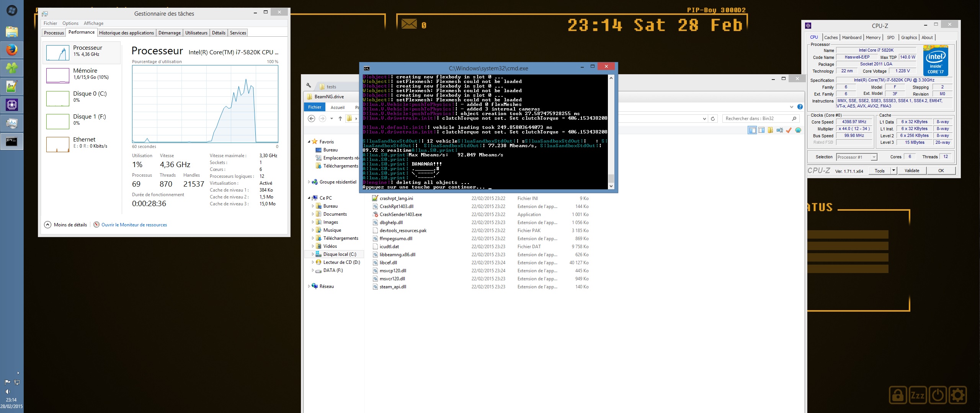The image size is (980, 413).
Task: Click the orange checkmark toolbar icon in Explorer
Action: pyautogui.click(x=789, y=130)
